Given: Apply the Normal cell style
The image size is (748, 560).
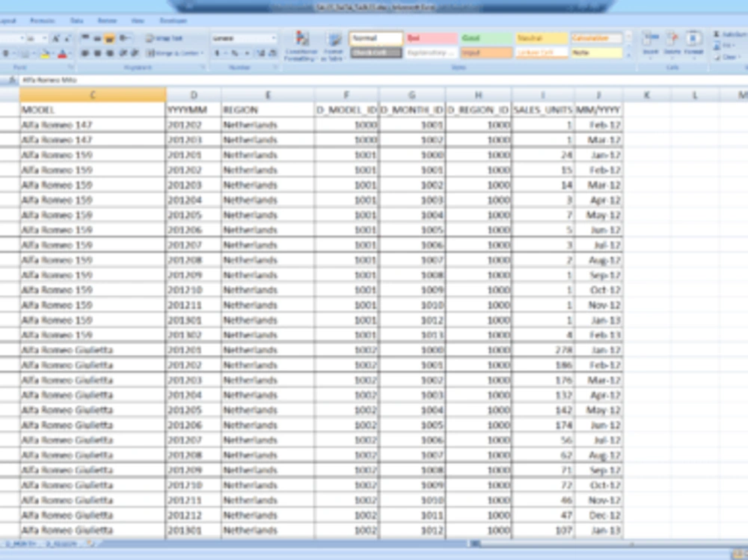Looking at the screenshot, I should tap(376, 38).
